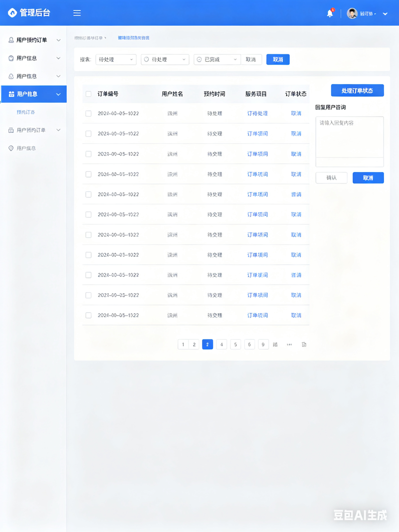
Task: Click the 处理订单状态 button
Action: tap(357, 91)
